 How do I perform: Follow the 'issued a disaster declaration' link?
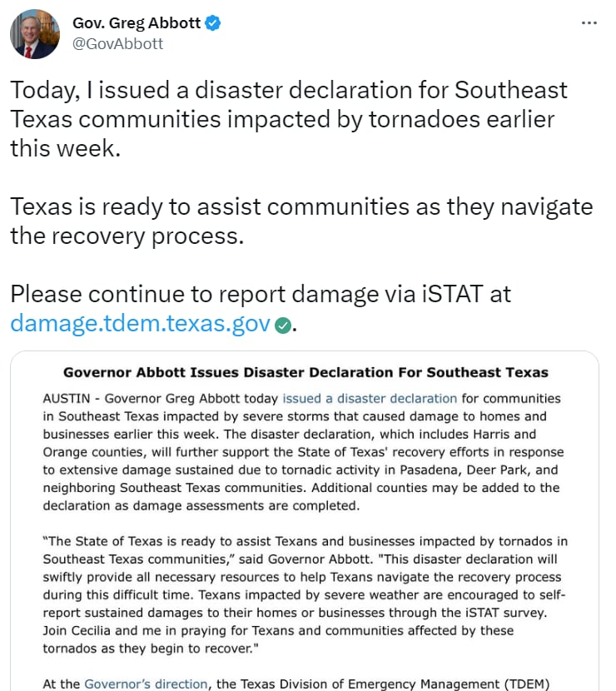[x=370, y=399]
